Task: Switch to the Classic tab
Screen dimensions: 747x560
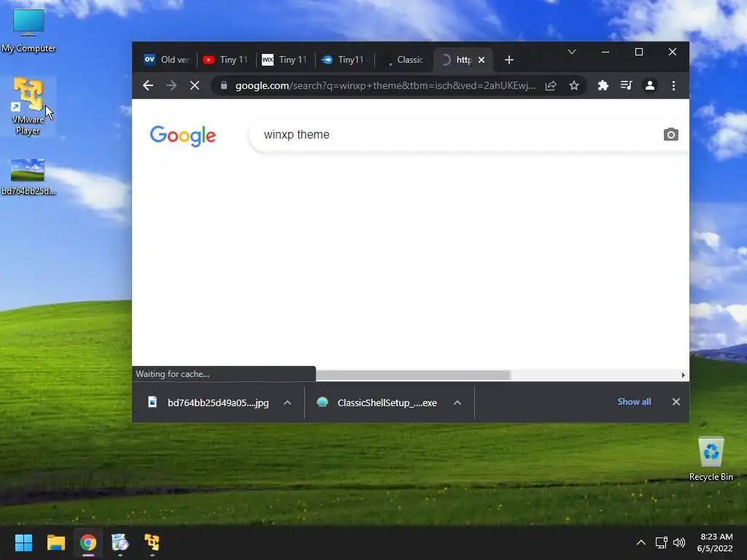Action: coord(403,60)
